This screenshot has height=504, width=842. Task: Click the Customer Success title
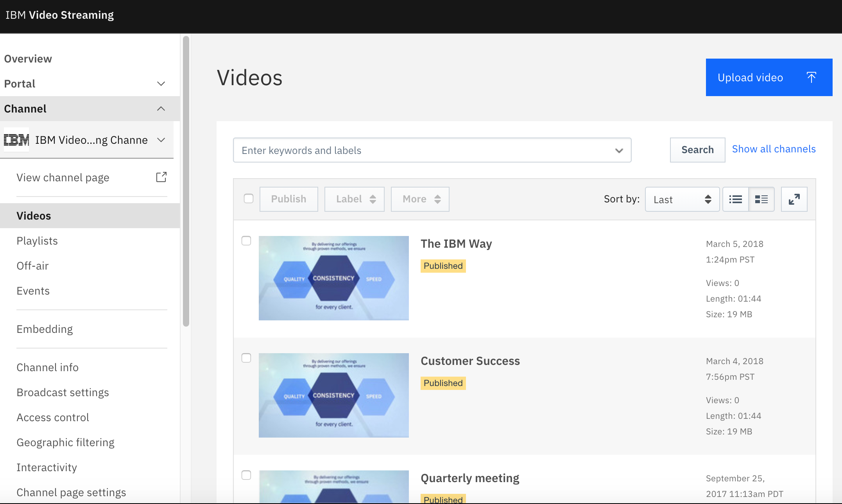[x=470, y=361]
